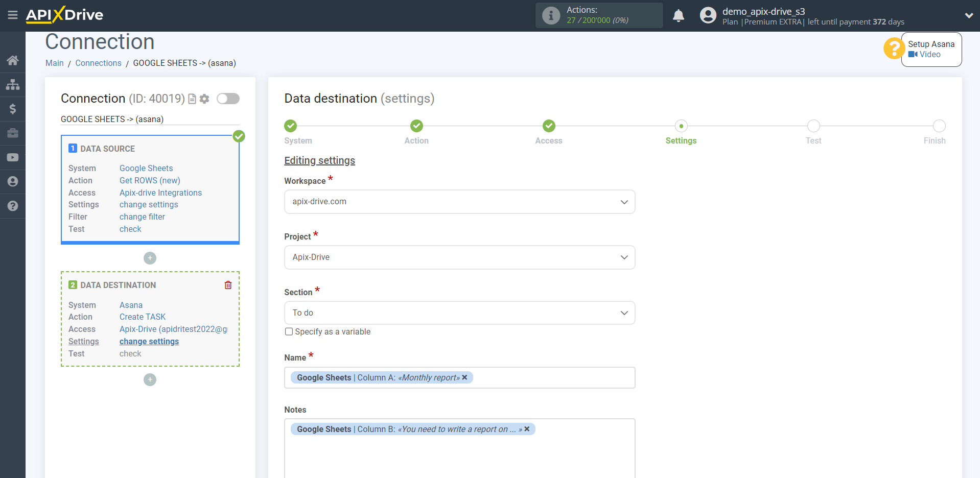Click Editing settings heading
This screenshot has height=478, width=980.
point(319,160)
